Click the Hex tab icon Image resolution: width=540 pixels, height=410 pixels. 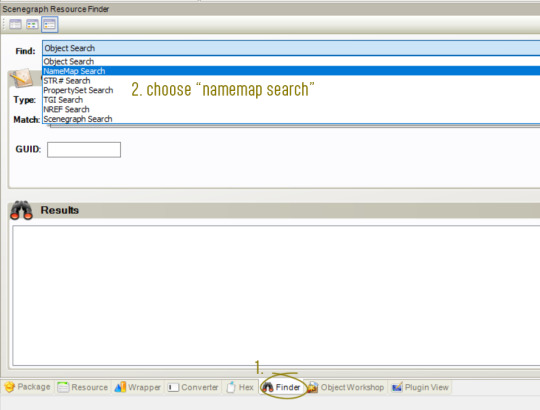[231, 387]
